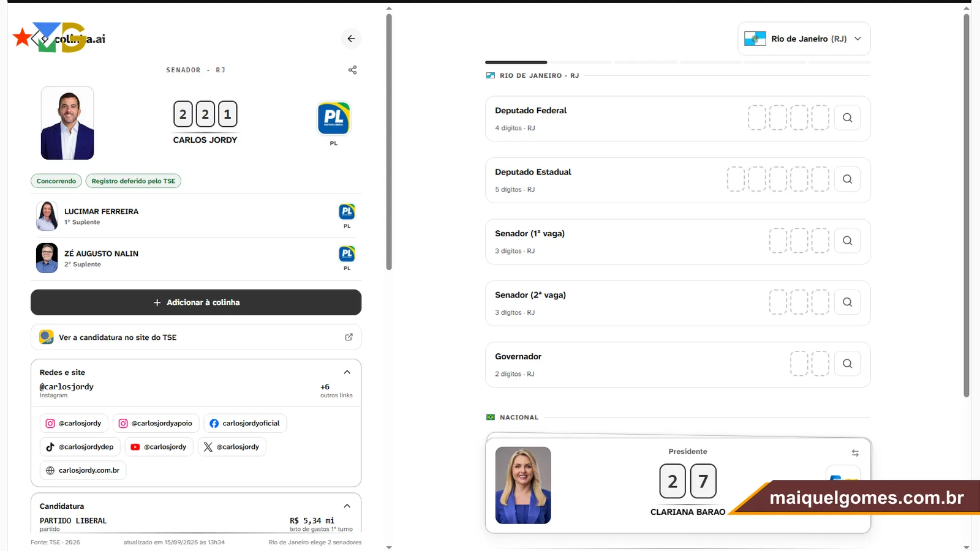Image resolution: width=980 pixels, height=551 pixels.
Task: Click PL logo in Lucimar Ferreira row
Action: click(x=347, y=212)
